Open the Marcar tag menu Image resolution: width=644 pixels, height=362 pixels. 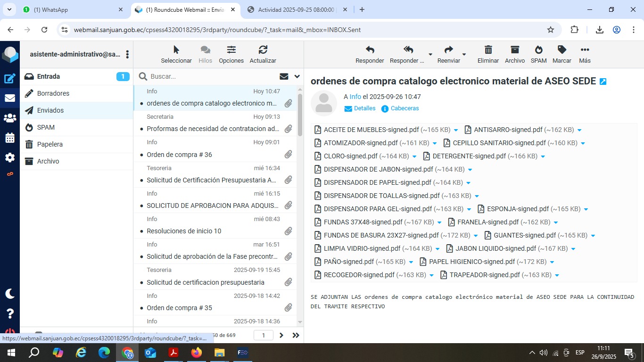pos(561,50)
